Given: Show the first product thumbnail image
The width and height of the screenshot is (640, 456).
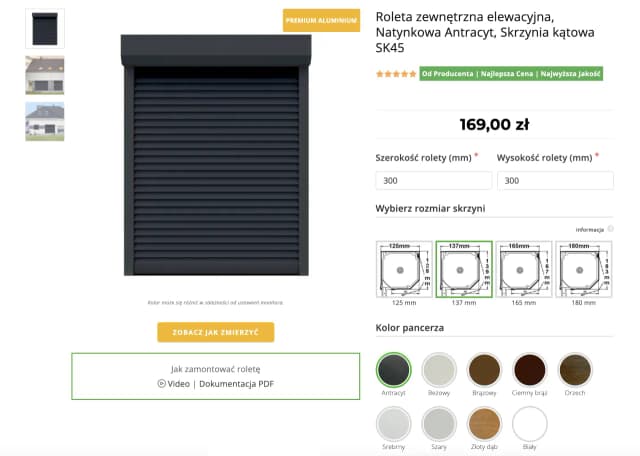Looking at the screenshot, I should pyautogui.click(x=45, y=29).
